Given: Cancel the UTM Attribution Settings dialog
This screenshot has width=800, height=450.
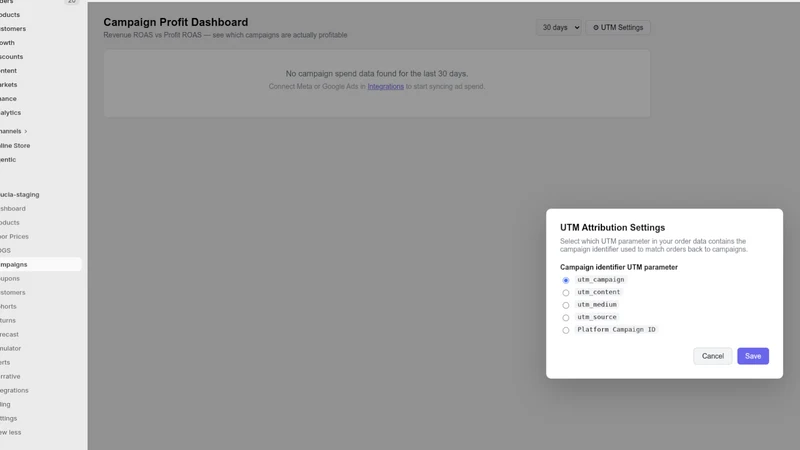Looking at the screenshot, I should 712,356.
